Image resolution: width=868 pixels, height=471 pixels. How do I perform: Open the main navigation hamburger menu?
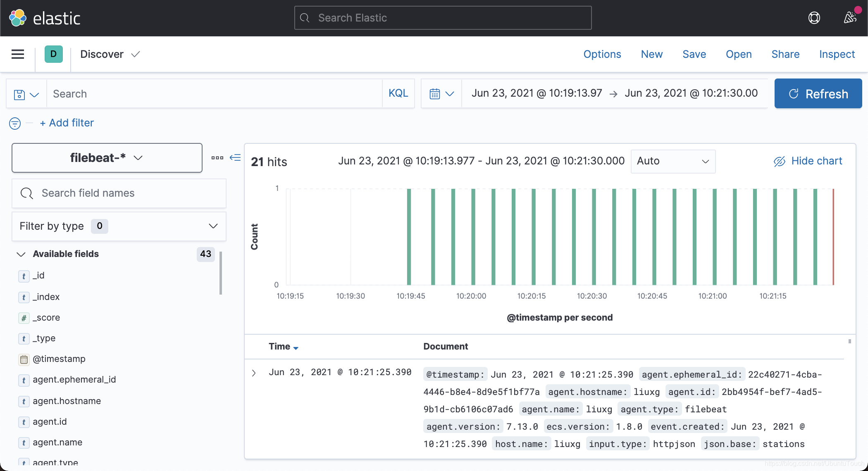pos(17,54)
